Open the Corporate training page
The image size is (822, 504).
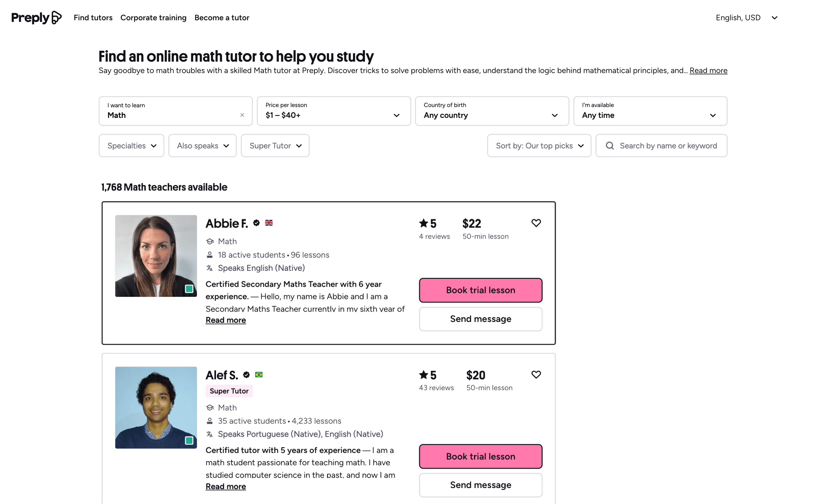click(x=153, y=17)
